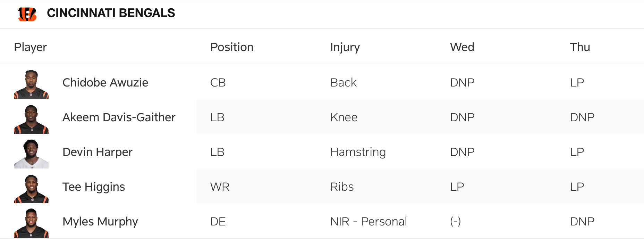
Task: Open Chidobe Awuzie's player profile link
Action: tap(105, 83)
